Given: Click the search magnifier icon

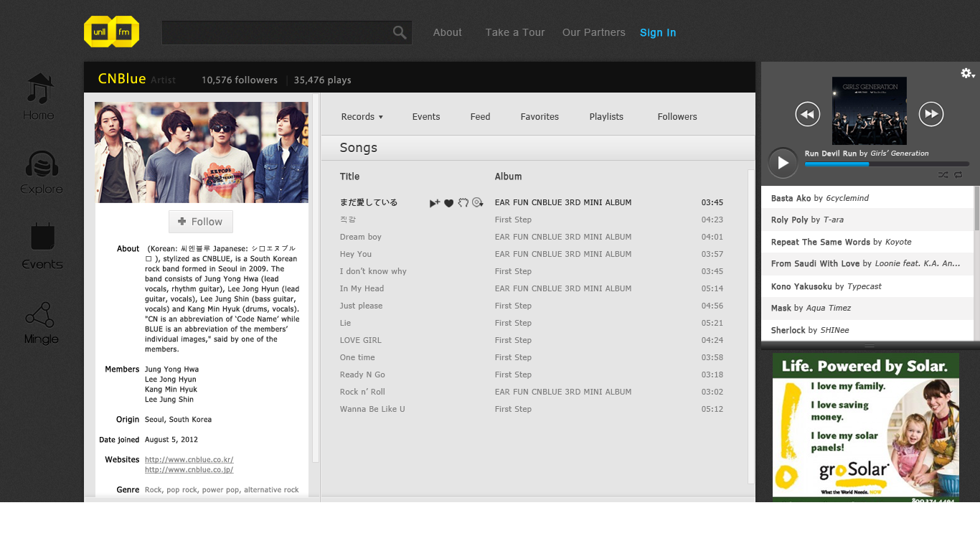Looking at the screenshot, I should coord(400,32).
